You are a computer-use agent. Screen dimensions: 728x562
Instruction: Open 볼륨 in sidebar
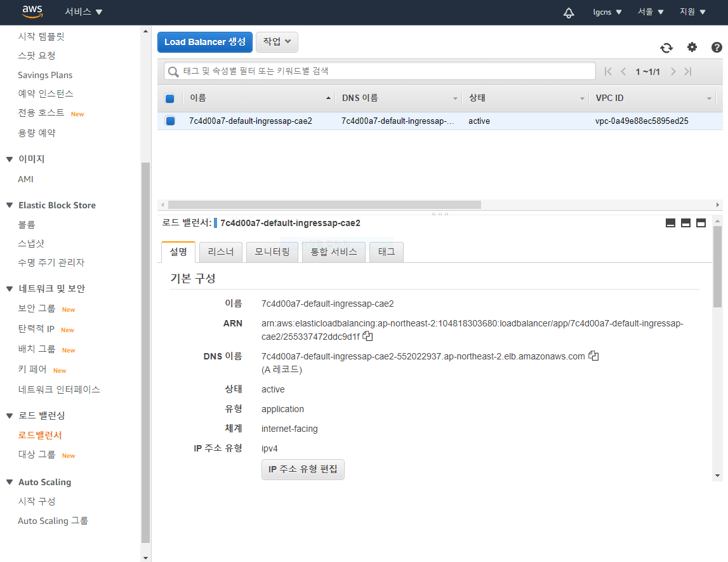tap(27, 224)
